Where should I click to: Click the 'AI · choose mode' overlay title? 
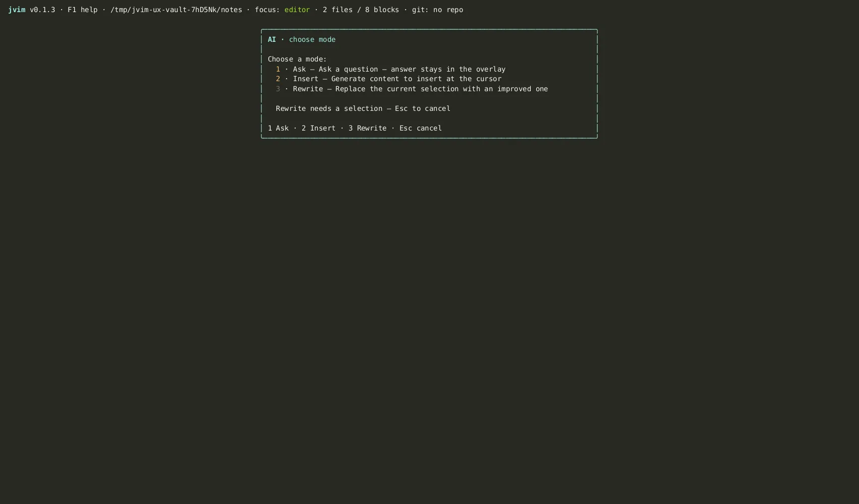[302, 39]
